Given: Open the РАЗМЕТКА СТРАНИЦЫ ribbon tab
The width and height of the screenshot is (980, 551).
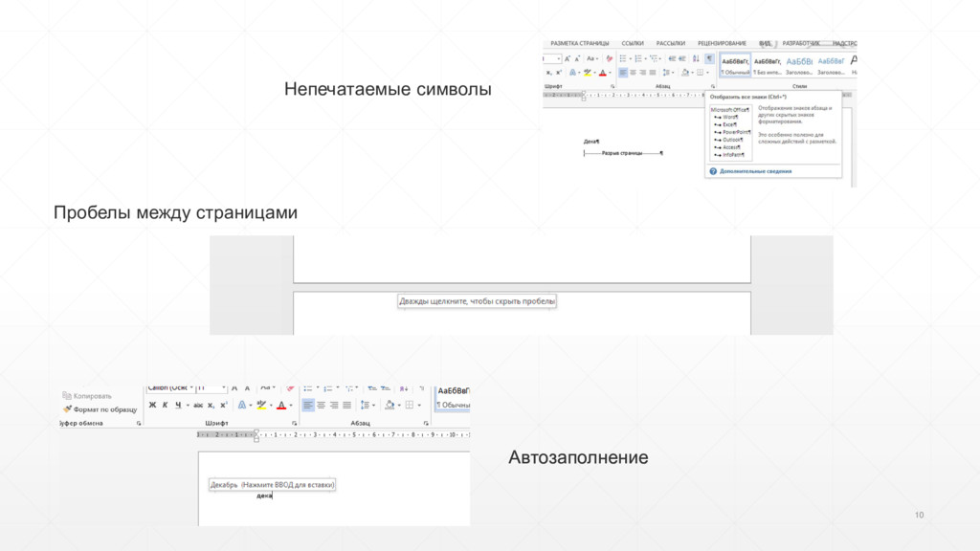Looking at the screenshot, I should click(579, 44).
